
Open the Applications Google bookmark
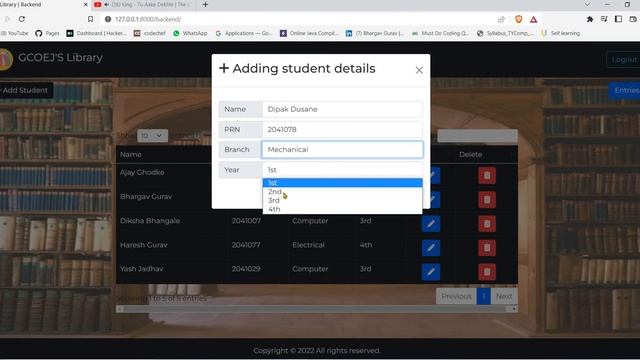244,33
